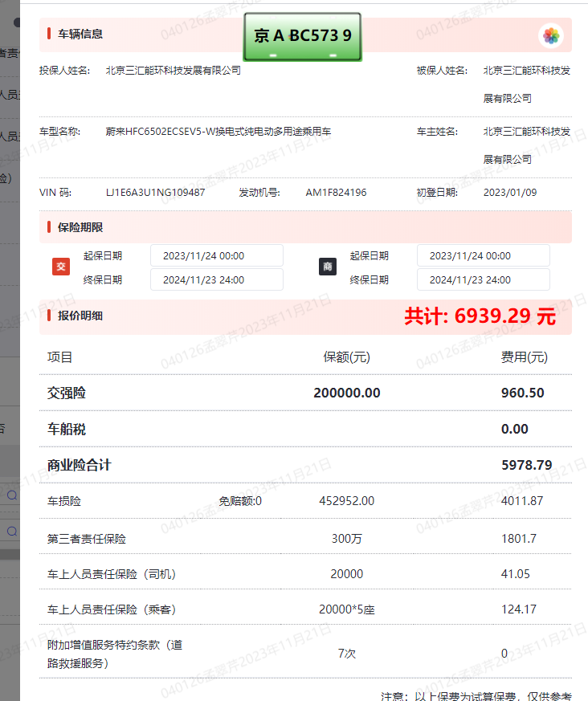Click the lower magnifier icon at left edge
The height and width of the screenshot is (701, 588).
12,531
